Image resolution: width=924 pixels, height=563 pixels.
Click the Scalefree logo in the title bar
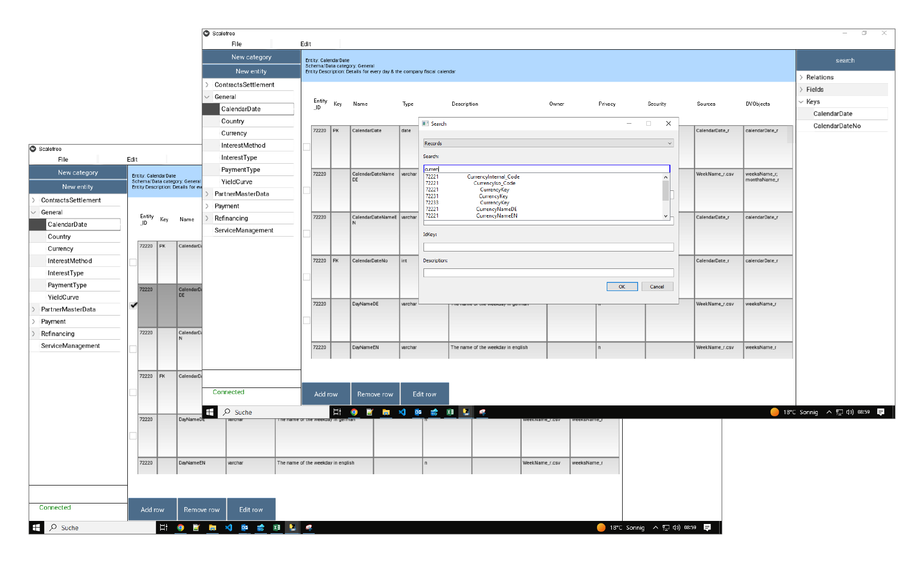click(208, 33)
